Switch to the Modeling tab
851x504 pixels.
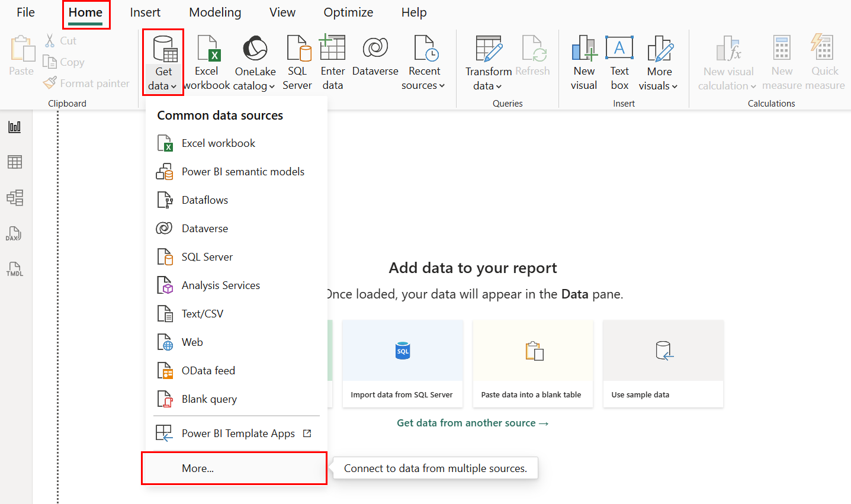pyautogui.click(x=215, y=12)
